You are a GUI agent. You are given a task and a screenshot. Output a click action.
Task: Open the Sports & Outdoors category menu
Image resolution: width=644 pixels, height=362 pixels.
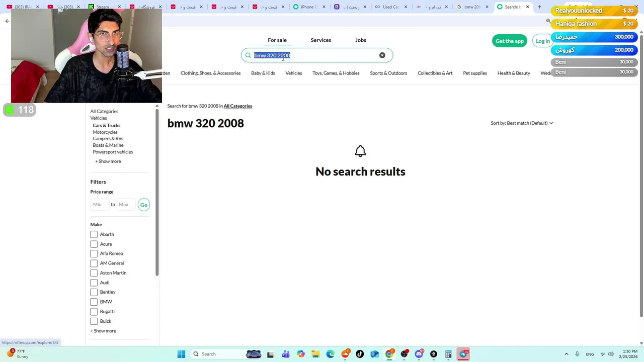[x=388, y=73]
